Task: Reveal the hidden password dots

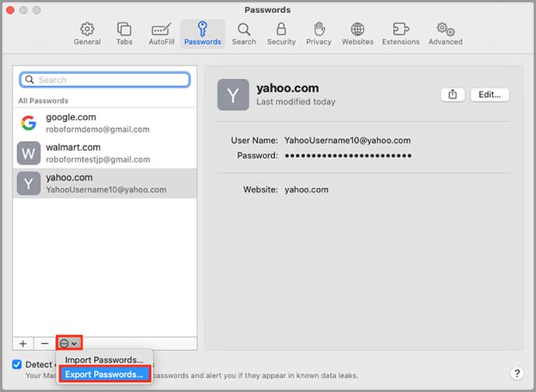Action: 348,156
